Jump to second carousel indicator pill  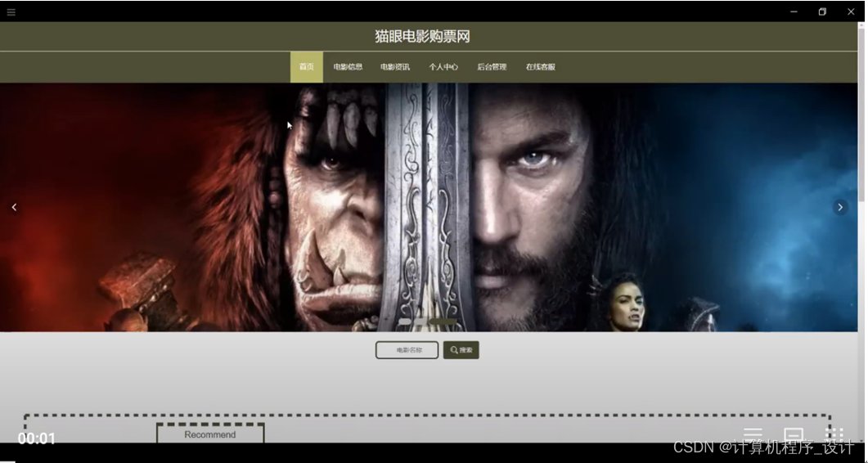[421, 321]
